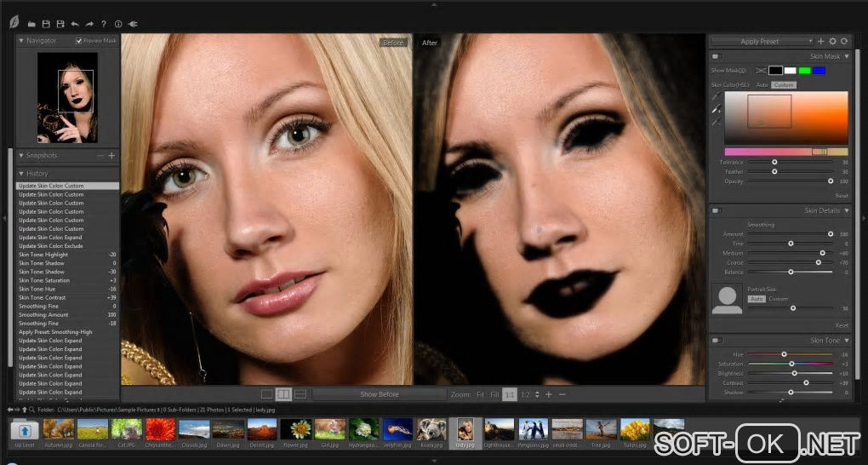Screen dimensions: 868x465
Task: Zoom out using the minus icon
Action: [x=562, y=394]
